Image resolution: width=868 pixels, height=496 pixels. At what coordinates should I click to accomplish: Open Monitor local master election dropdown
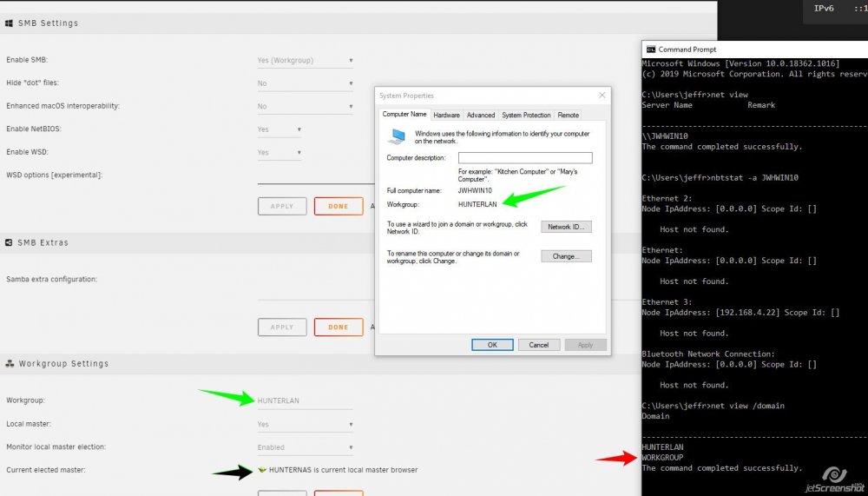click(305, 447)
